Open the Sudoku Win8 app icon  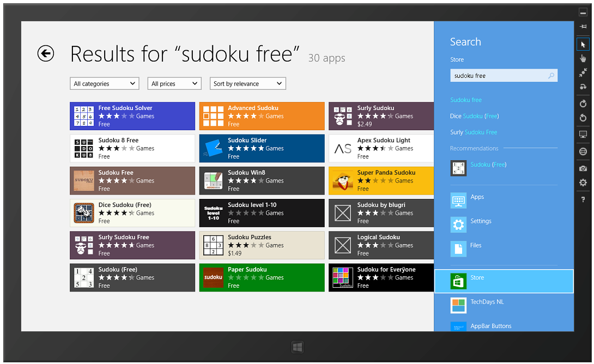pos(213,181)
